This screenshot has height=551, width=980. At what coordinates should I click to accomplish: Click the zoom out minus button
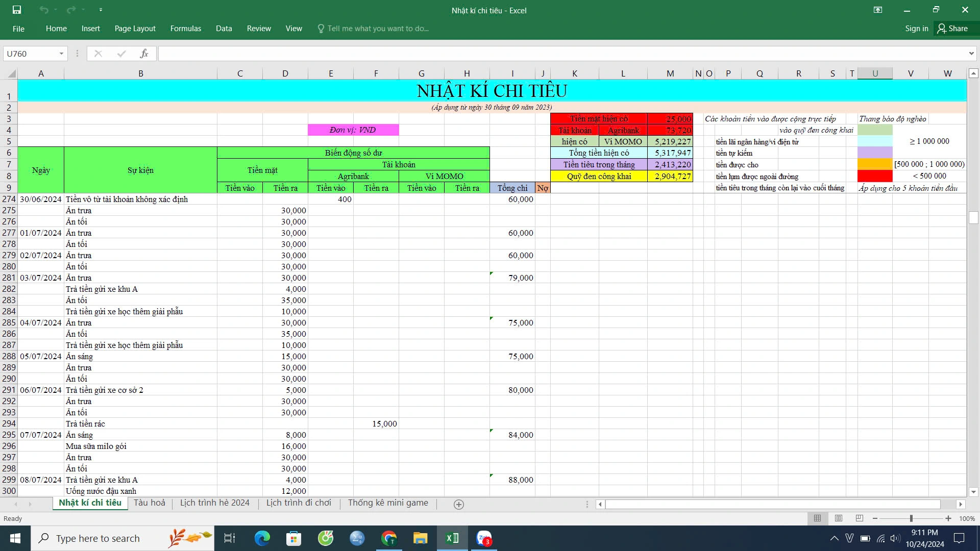875,518
